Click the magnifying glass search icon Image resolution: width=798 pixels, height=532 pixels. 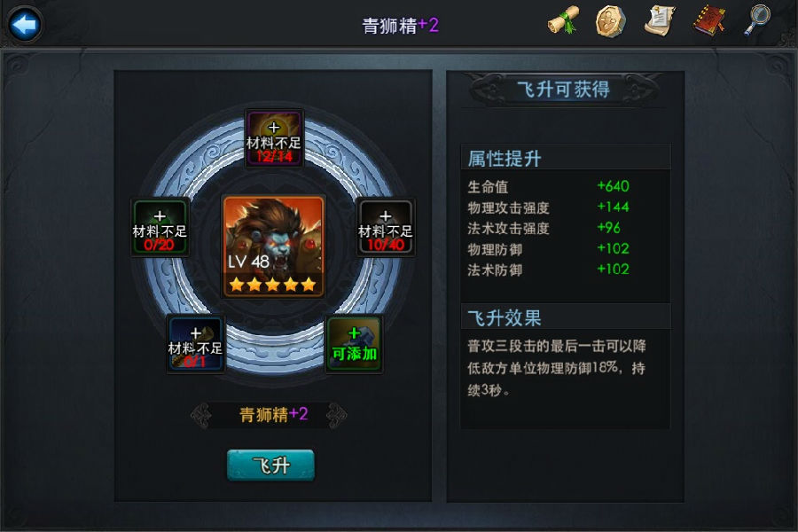pyautogui.click(x=758, y=20)
